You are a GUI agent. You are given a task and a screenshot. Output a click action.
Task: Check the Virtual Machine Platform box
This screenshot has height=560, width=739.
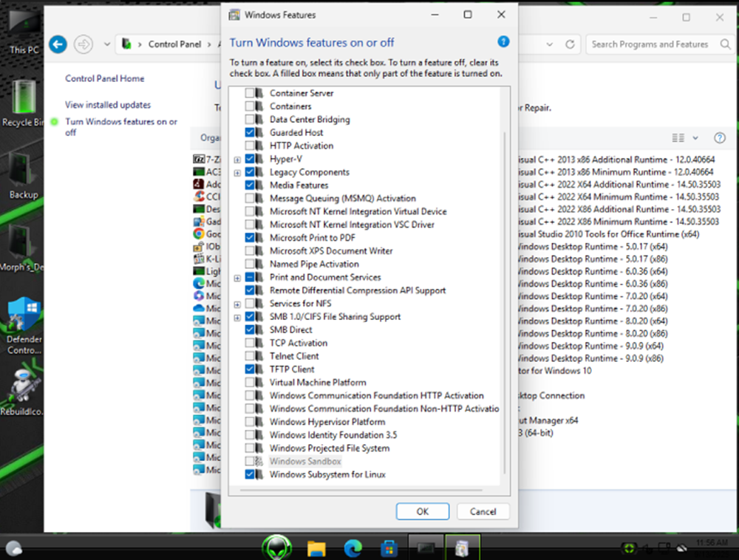[251, 383]
